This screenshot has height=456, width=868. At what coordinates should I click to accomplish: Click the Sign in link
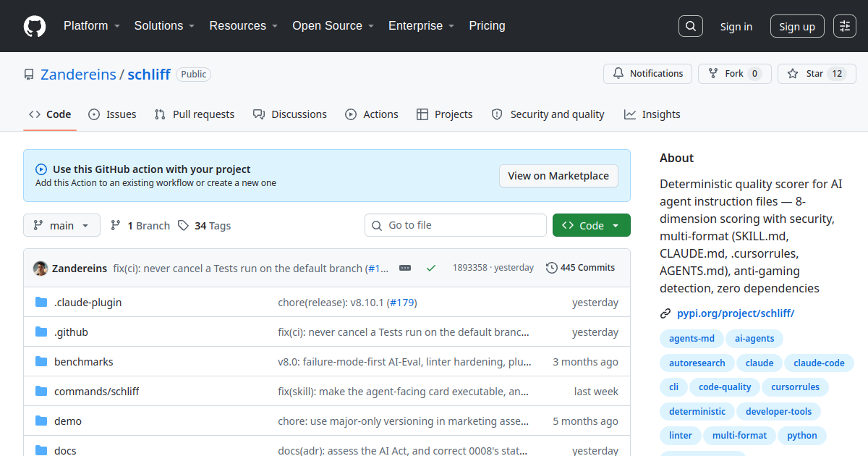tap(736, 26)
